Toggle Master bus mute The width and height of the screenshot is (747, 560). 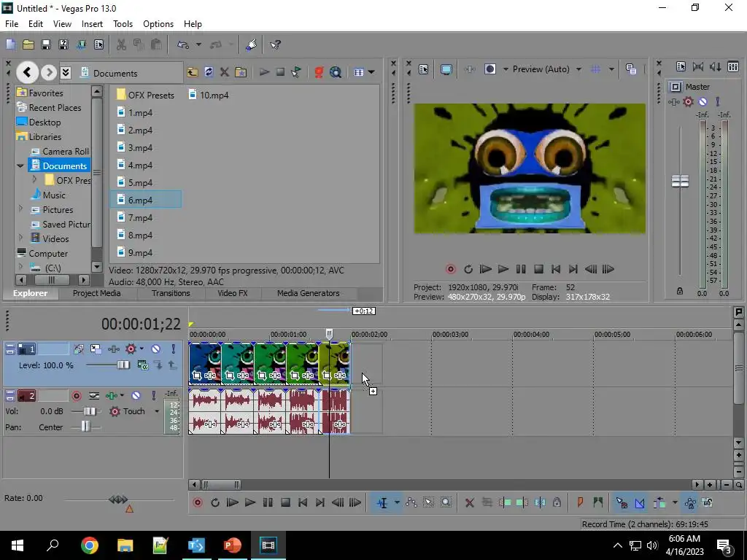click(x=703, y=101)
